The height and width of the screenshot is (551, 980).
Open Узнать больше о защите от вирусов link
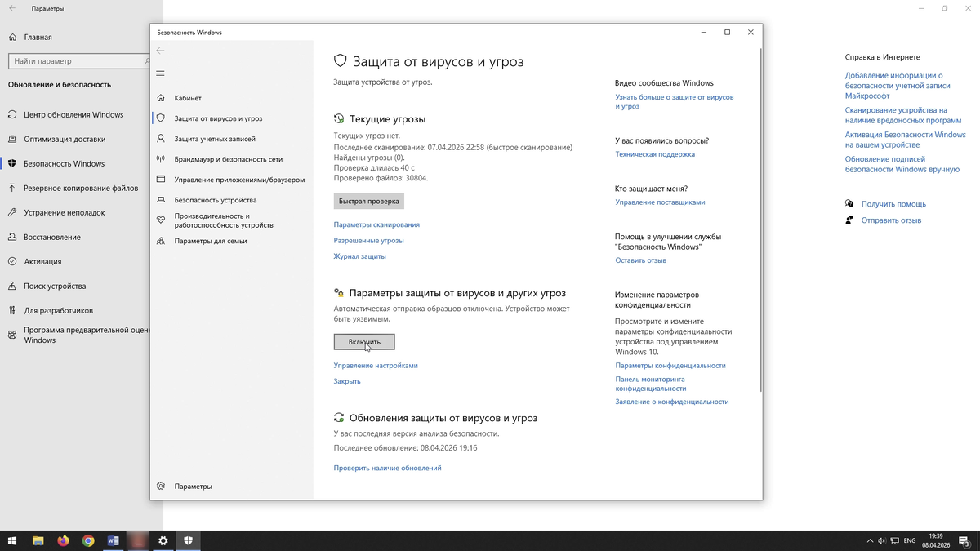click(675, 101)
